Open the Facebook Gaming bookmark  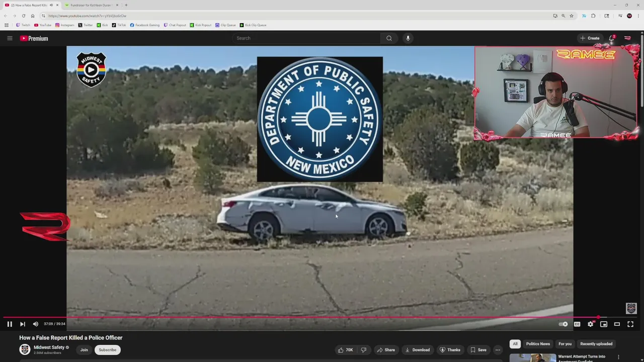click(x=145, y=25)
